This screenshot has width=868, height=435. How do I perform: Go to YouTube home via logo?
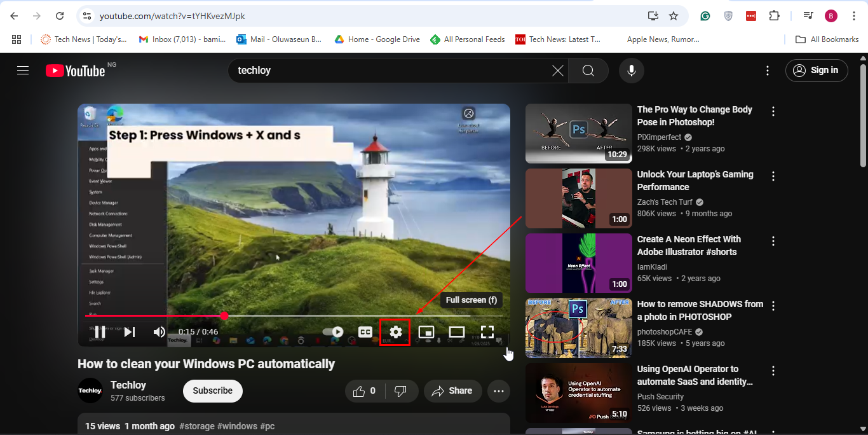coord(75,71)
